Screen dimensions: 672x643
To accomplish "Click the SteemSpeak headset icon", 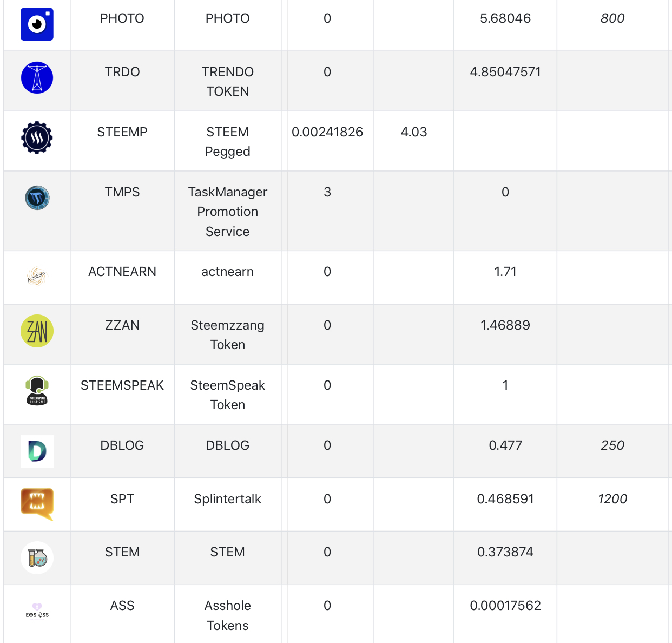I will pos(37,391).
